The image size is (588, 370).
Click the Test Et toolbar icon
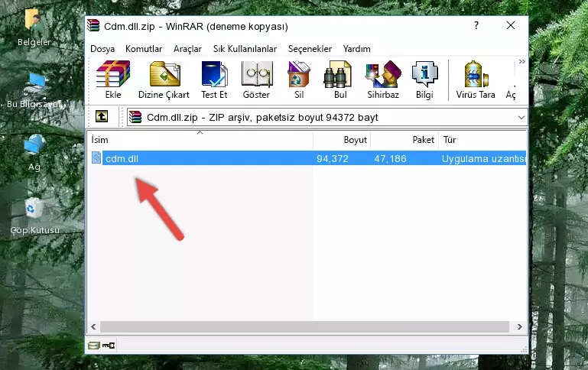pos(214,74)
